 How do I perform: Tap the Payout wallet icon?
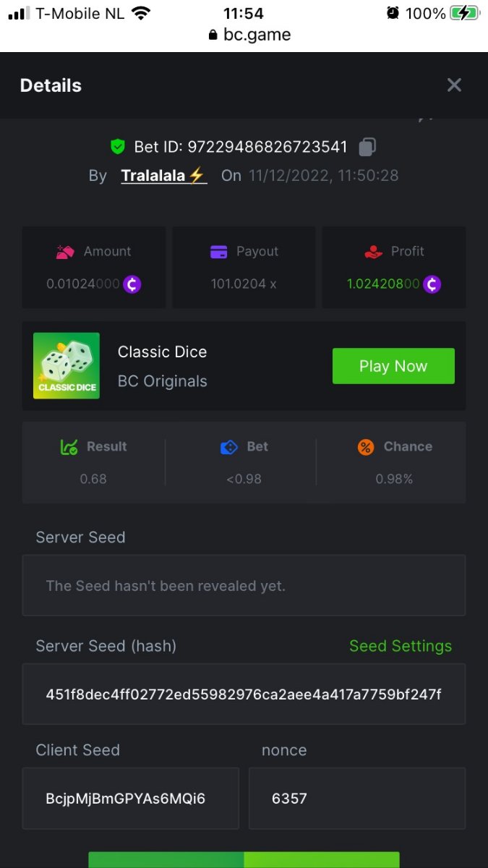point(218,252)
